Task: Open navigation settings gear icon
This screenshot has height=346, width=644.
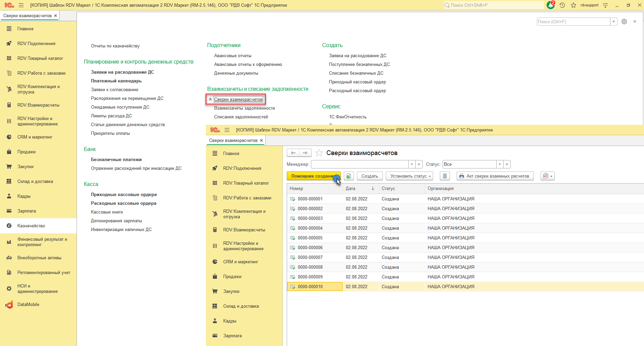Action: 624,22
